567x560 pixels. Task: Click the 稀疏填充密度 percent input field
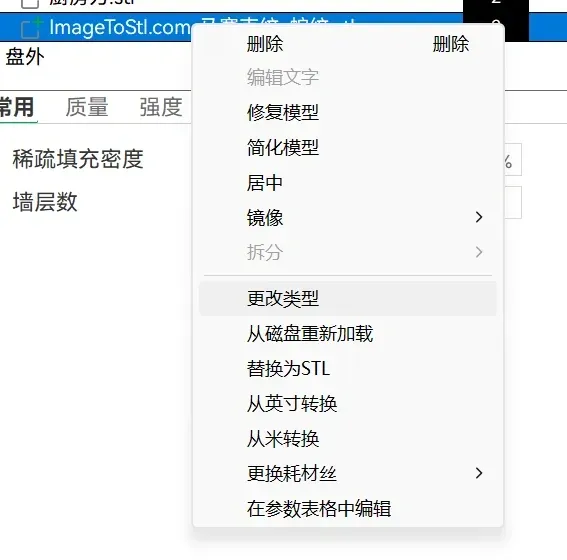tap(513, 159)
